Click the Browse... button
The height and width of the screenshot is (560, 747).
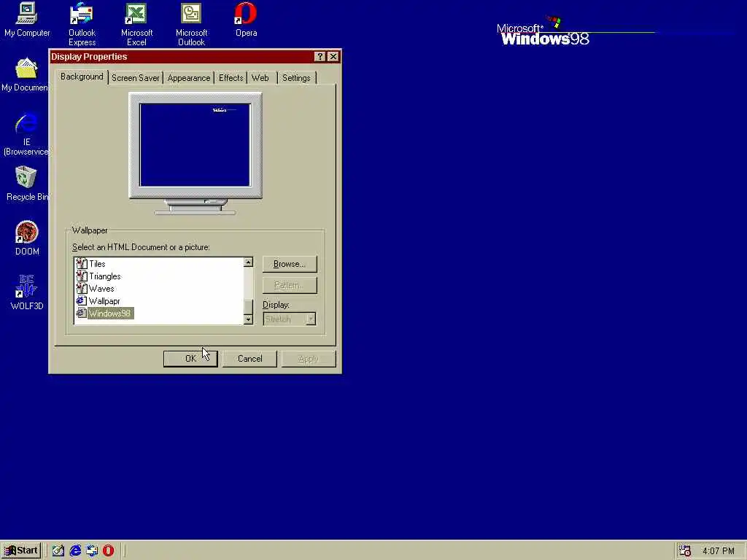(x=290, y=264)
